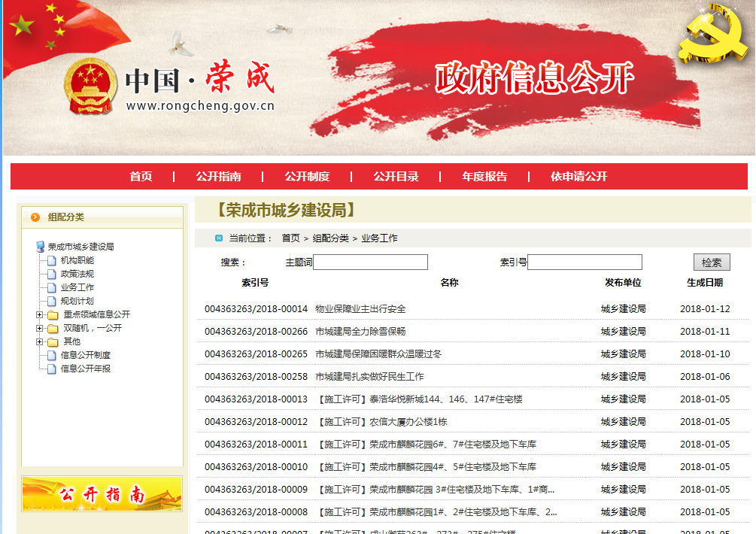Click the computer icon beside 荣成市城乡建设局
The height and width of the screenshot is (534, 756).
point(41,247)
